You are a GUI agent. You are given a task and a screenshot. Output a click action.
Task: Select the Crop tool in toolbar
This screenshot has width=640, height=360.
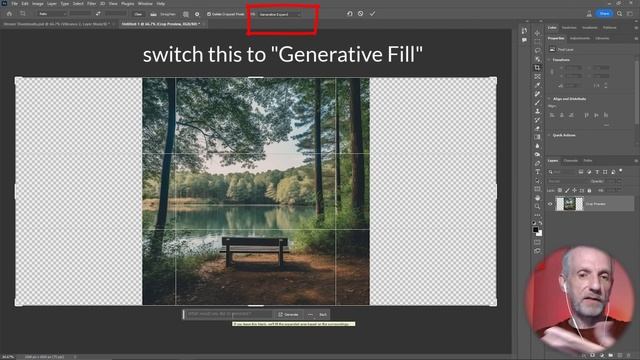click(x=537, y=68)
